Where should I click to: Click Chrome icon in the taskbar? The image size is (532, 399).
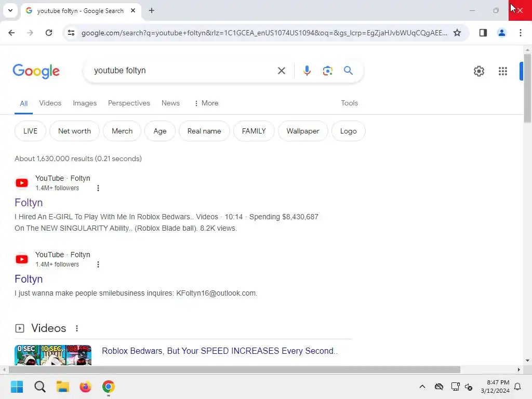pos(108,387)
